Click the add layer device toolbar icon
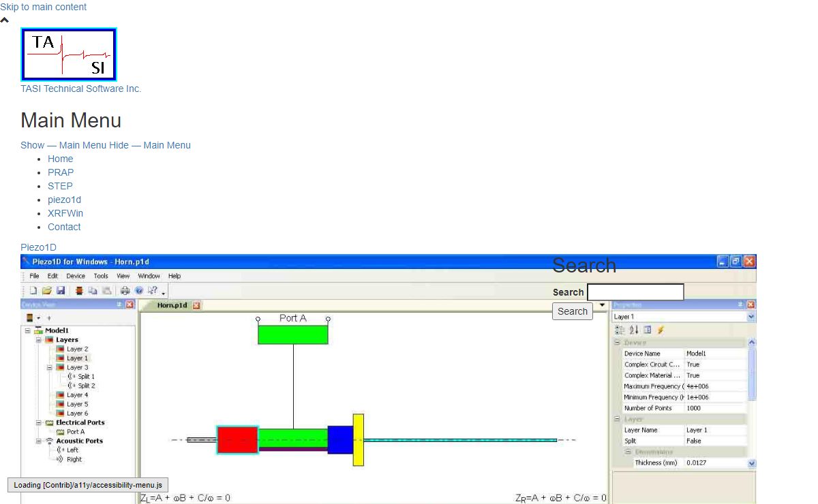 click(x=79, y=290)
